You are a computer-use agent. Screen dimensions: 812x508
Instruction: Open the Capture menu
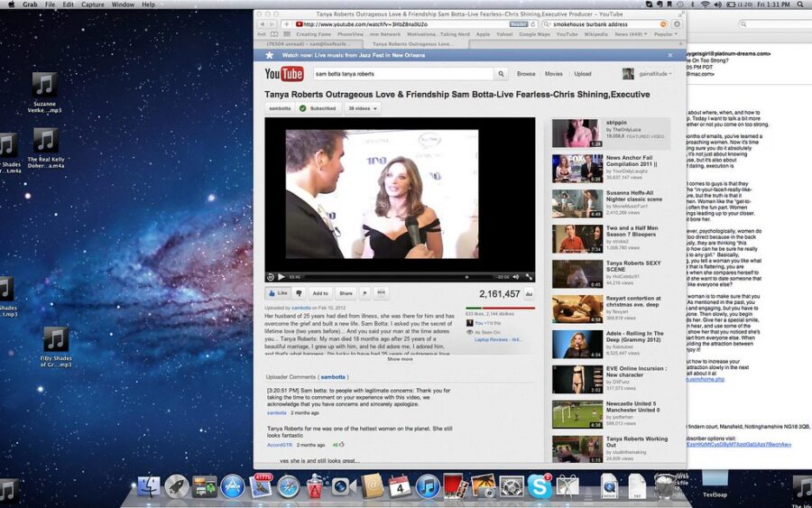pyautogui.click(x=93, y=5)
